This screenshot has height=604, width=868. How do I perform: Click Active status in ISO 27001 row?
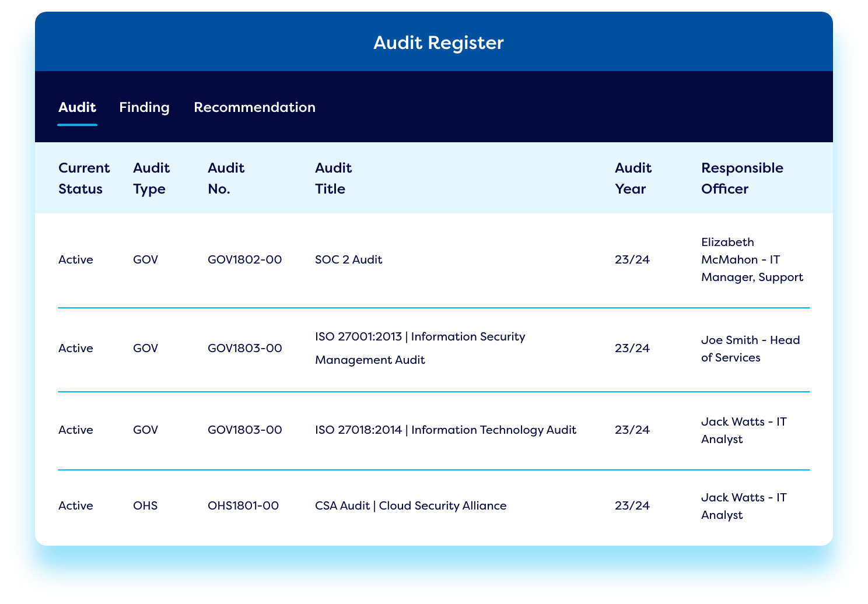click(x=76, y=348)
